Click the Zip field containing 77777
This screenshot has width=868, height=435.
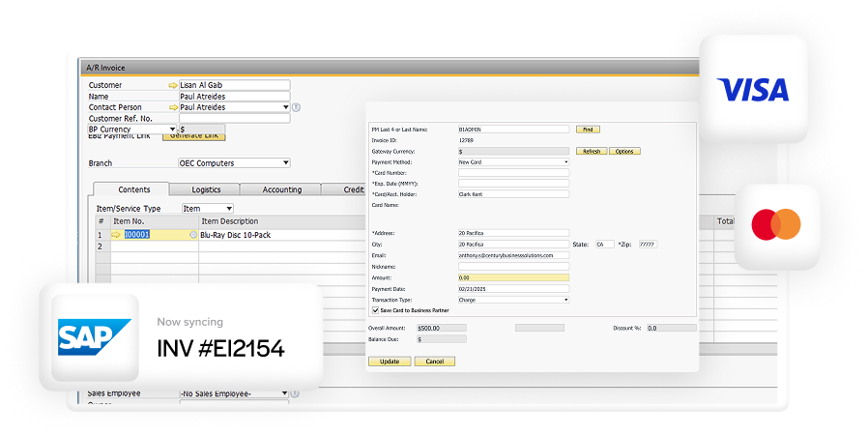(649, 244)
